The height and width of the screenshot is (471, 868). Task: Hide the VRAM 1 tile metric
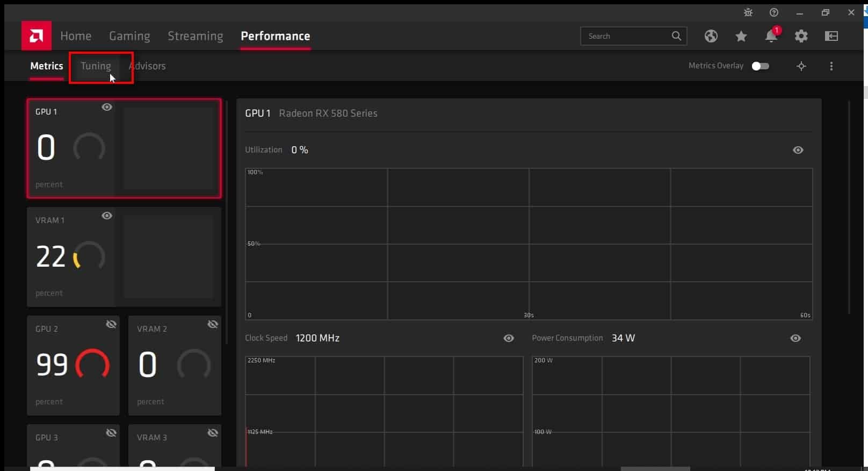click(x=107, y=216)
